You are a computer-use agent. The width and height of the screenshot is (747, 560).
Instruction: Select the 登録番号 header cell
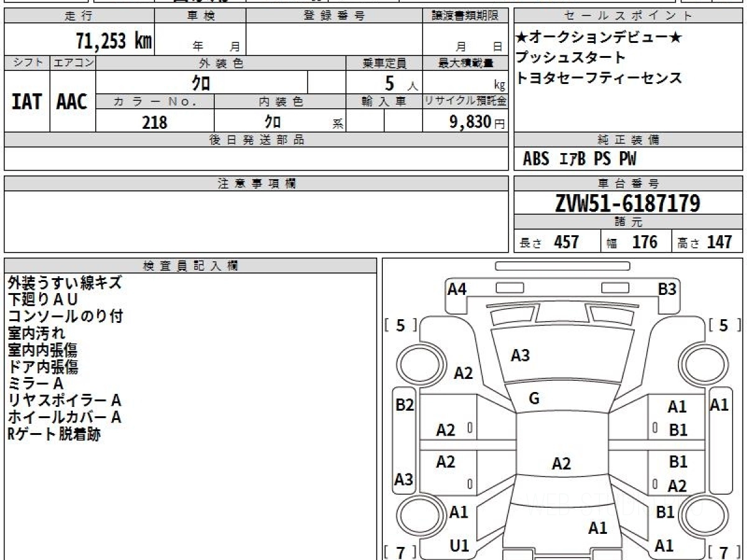(334, 16)
